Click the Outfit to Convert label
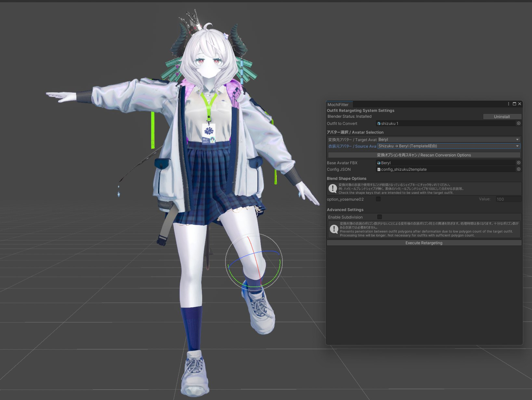Screen dimensions: 532x400 pos(342,124)
